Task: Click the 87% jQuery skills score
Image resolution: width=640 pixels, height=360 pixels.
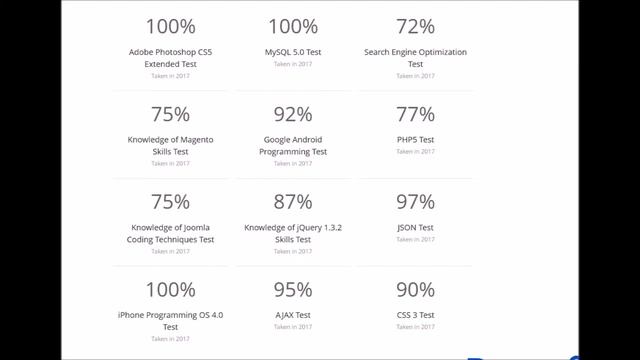Action: point(293,202)
